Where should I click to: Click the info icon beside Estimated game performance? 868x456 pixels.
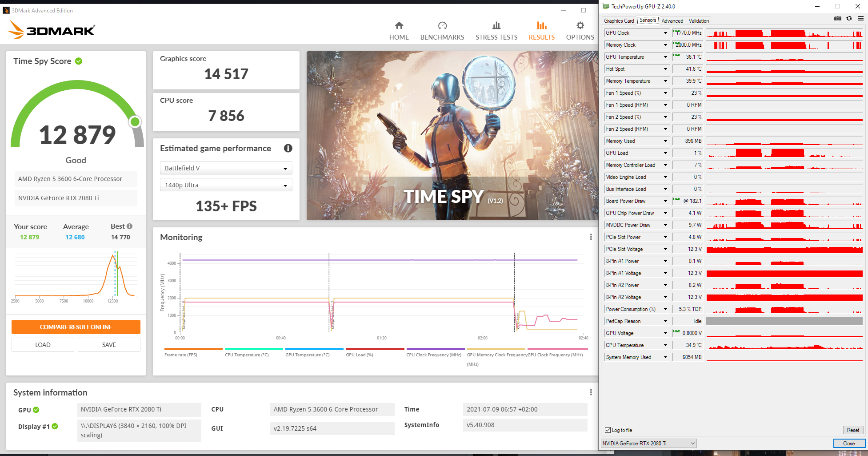click(x=288, y=148)
